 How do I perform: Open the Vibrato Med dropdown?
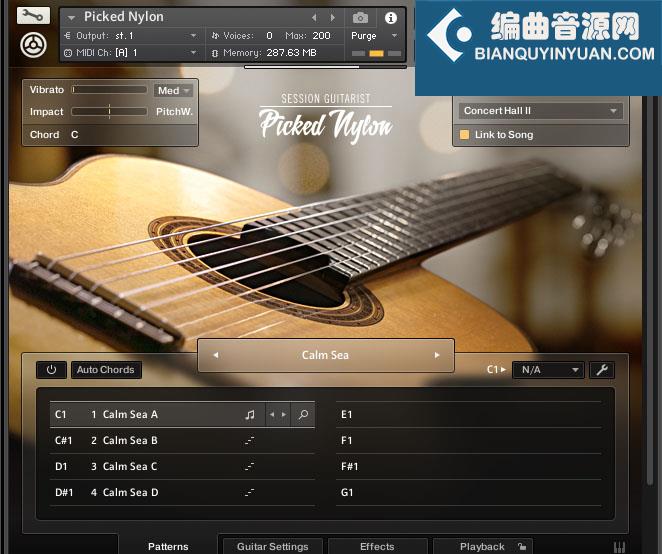pos(173,90)
